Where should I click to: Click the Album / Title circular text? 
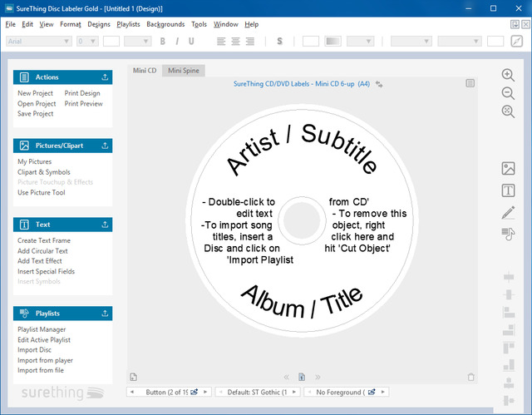pyautogui.click(x=303, y=304)
